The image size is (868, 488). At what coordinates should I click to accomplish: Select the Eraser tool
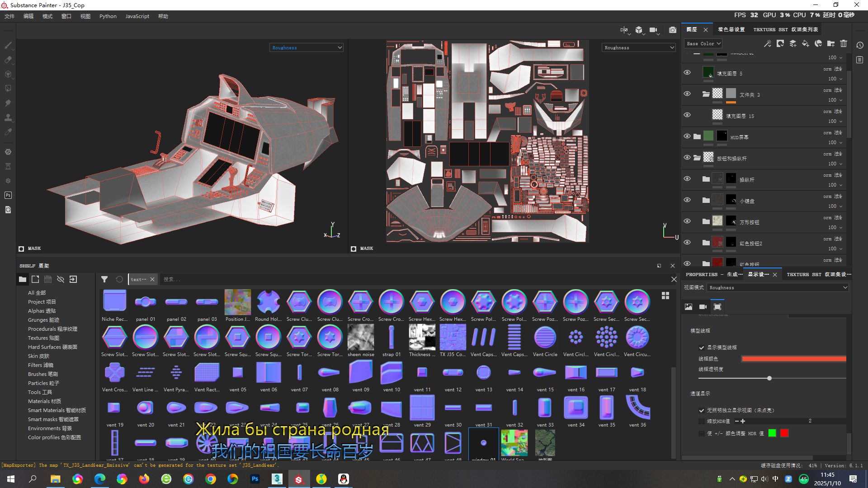(x=8, y=60)
